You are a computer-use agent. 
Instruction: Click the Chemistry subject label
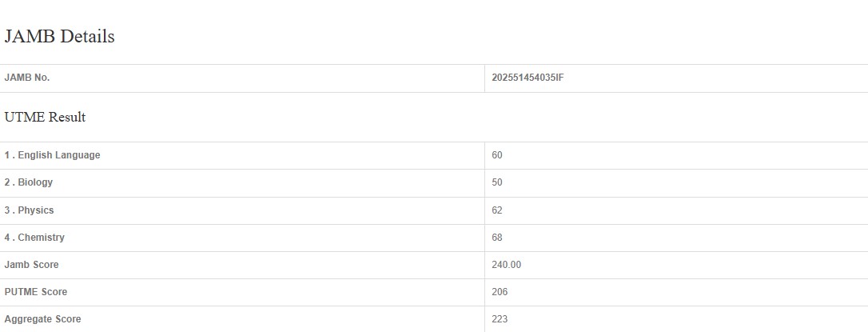(x=41, y=238)
